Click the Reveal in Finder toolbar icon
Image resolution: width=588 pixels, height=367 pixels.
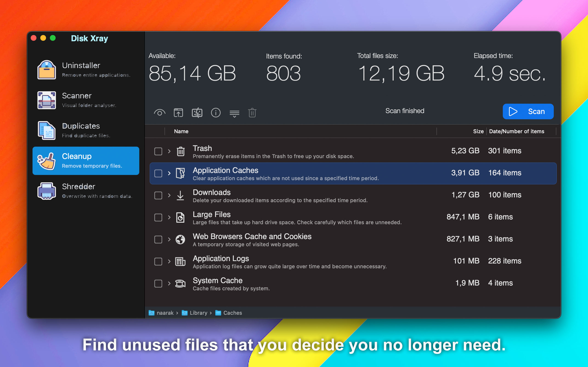(178, 112)
